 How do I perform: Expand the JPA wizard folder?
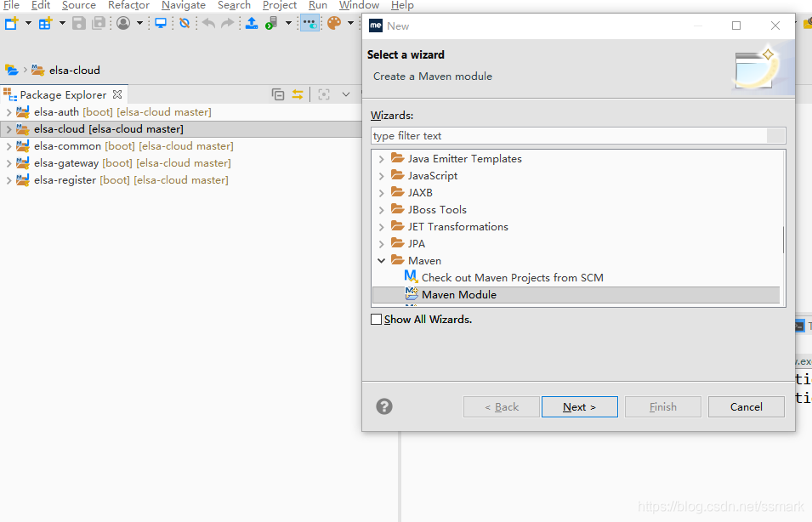382,244
